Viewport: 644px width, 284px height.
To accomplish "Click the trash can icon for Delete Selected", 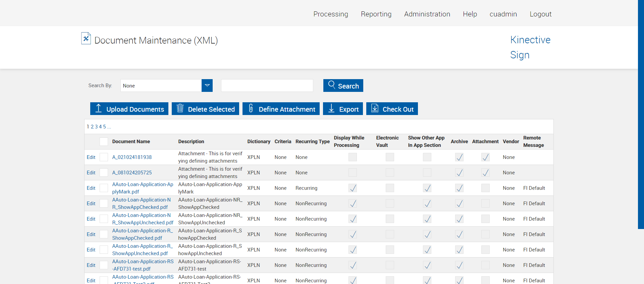I will click(180, 108).
